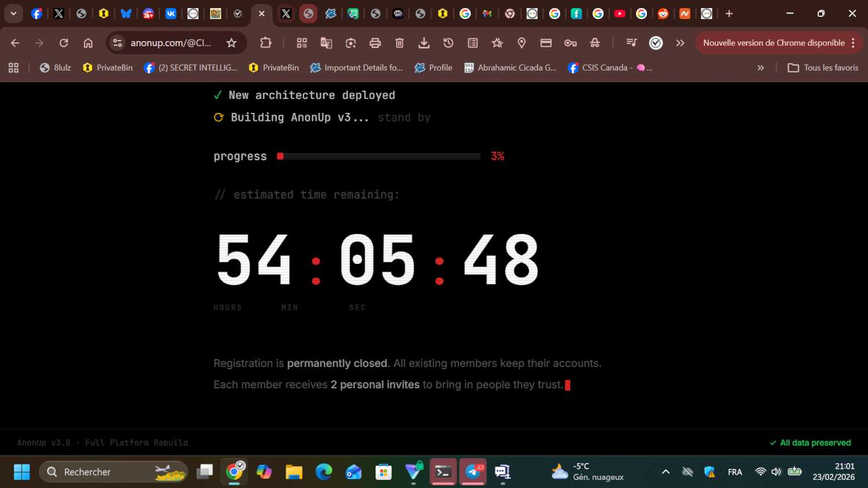This screenshot has height=488, width=868.
Task: Click the printer icon in toolbar
Action: pyautogui.click(x=375, y=43)
